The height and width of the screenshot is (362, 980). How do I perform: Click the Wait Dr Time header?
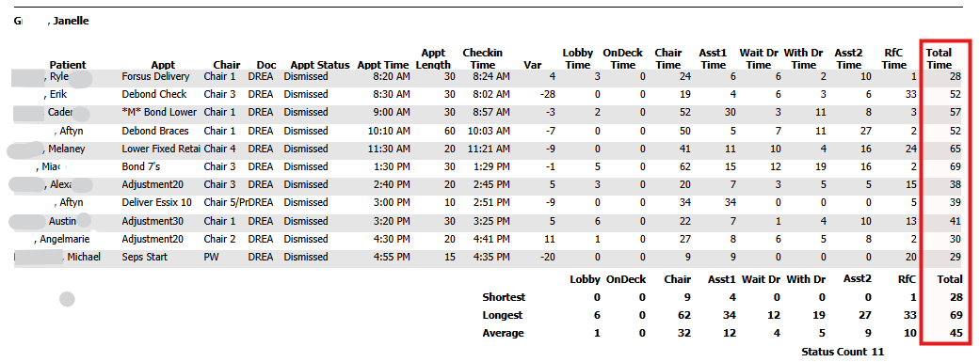(x=759, y=58)
